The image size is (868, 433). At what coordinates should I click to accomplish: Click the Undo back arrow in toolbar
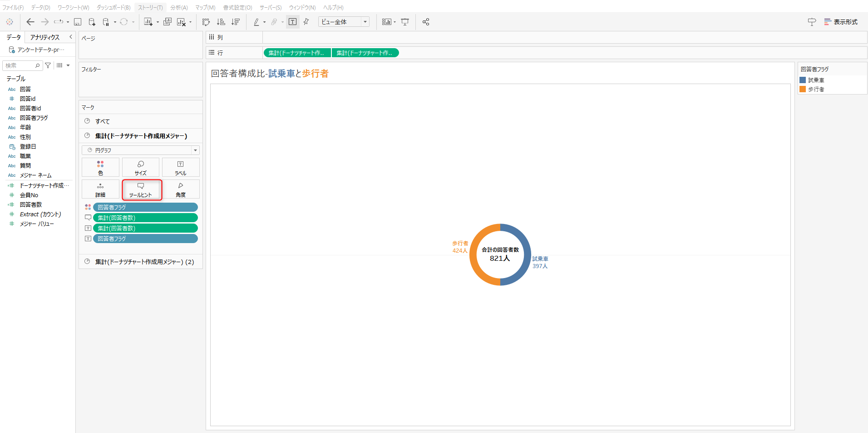click(30, 22)
